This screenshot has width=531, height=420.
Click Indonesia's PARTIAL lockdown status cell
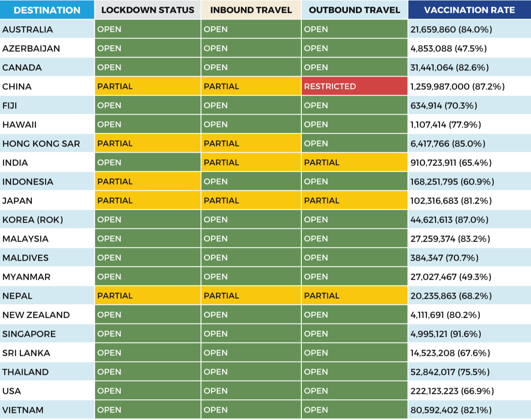pyautogui.click(x=148, y=181)
